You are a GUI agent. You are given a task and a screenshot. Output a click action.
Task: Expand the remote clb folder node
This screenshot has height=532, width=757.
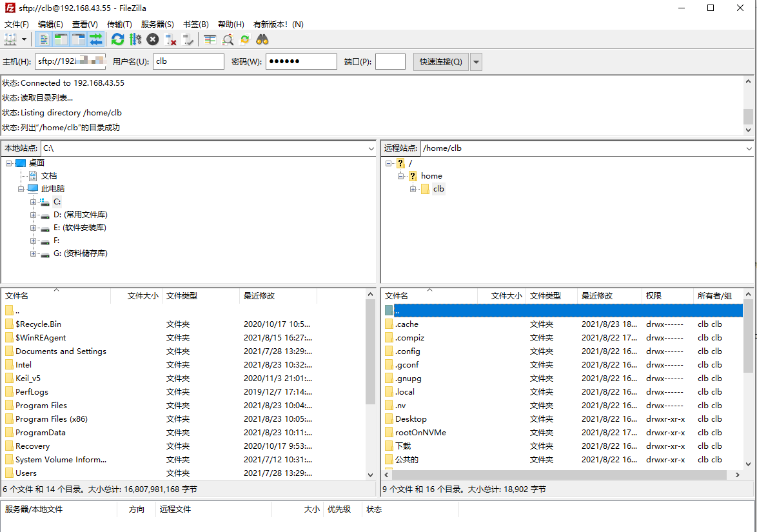[x=413, y=189]
